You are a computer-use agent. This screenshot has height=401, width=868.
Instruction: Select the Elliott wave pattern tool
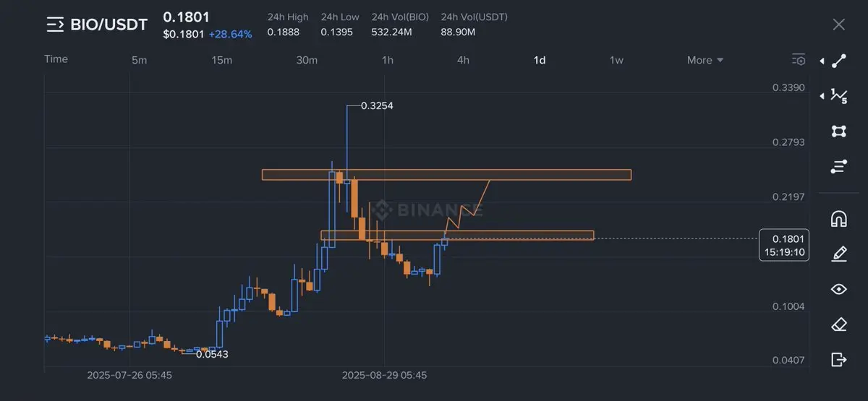click(x=839, y=95)
